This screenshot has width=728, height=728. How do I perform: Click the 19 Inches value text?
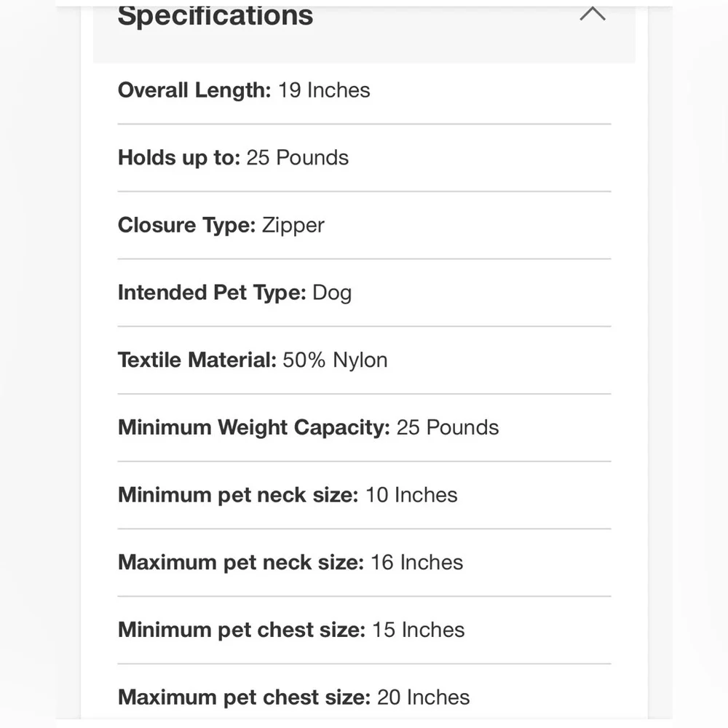(324, 90)
